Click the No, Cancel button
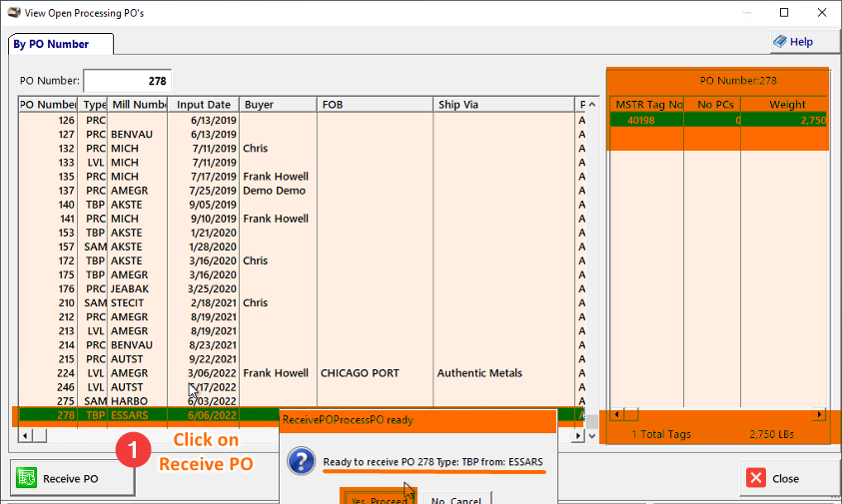This screenshot has width=842, height=504. tap(456, 498)
